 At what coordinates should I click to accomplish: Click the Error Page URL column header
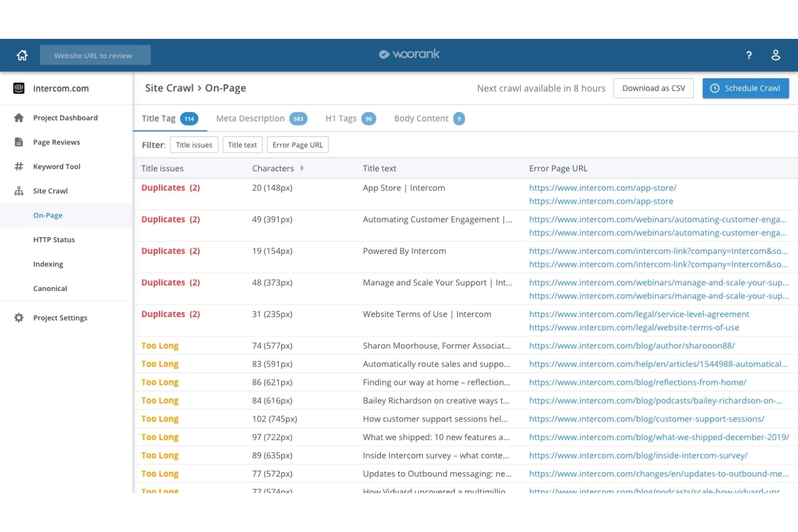point(558,169)
